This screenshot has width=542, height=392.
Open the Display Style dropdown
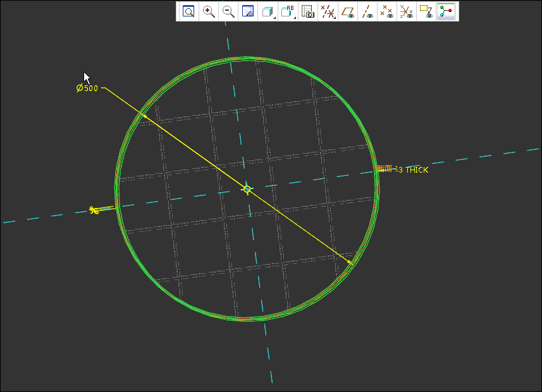point(268,11)
